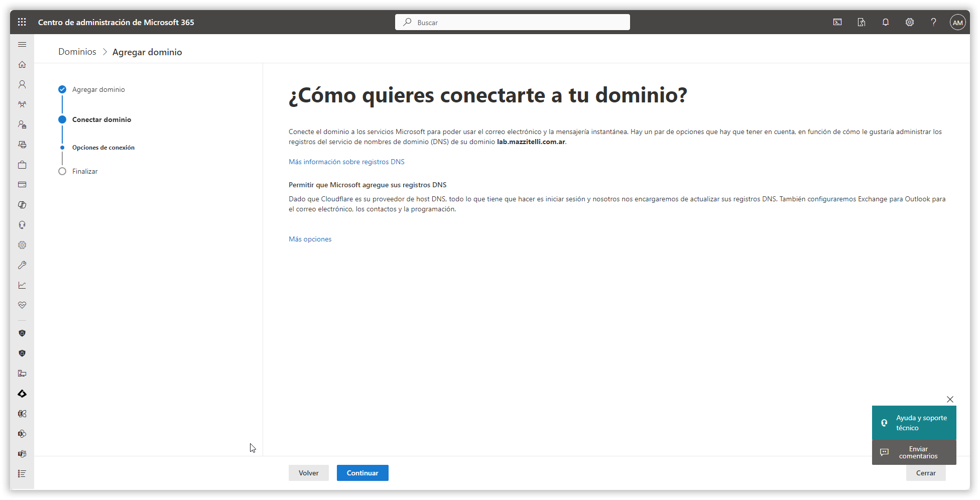The image size is (980, 500).
Task: Open the notifications bell
Action: pyautogui.click(x=886, y=22)
